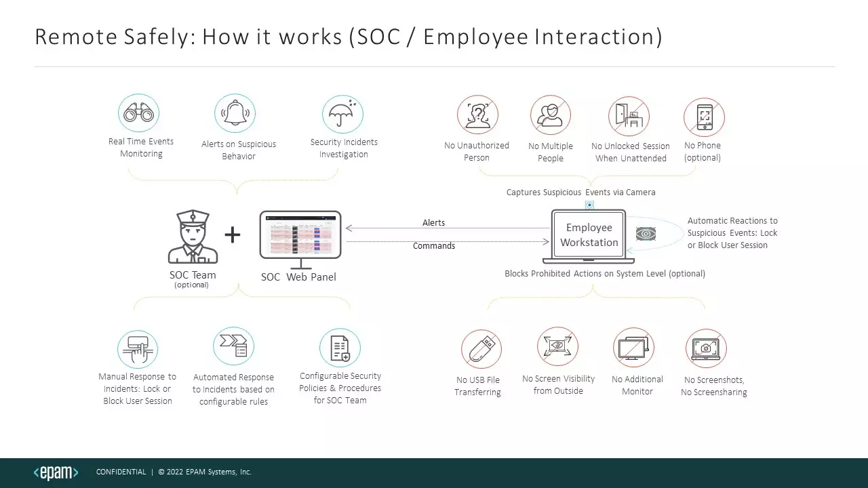Select the No Unauthorized Person icon

[x=477, y=115]
